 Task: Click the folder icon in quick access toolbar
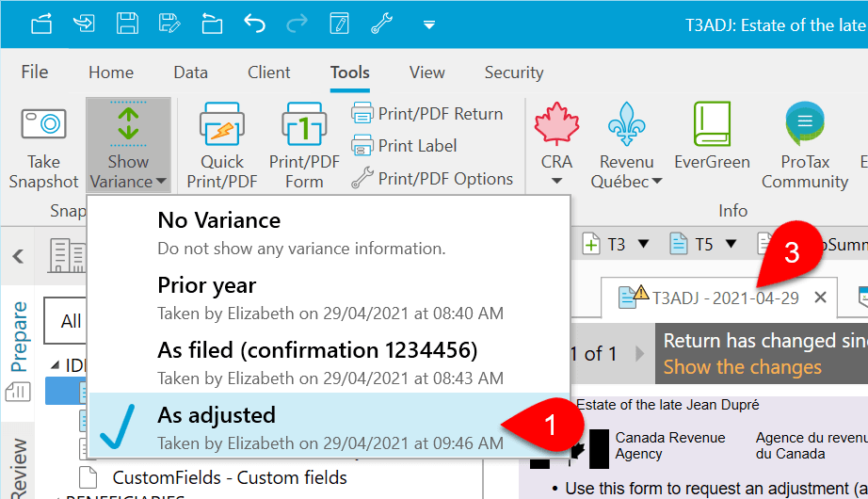tap(212, 24)
